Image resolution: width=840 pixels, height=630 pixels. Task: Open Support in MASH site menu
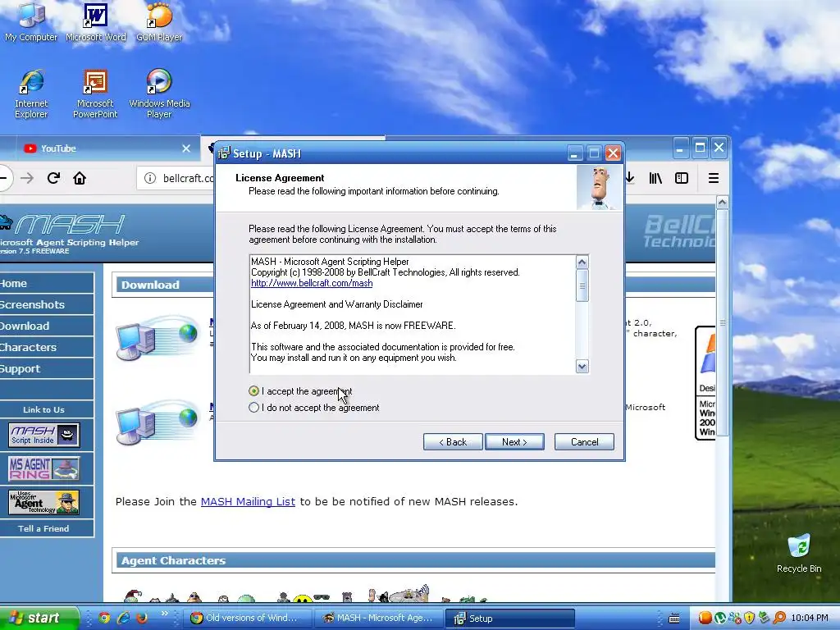click(47, 368)
